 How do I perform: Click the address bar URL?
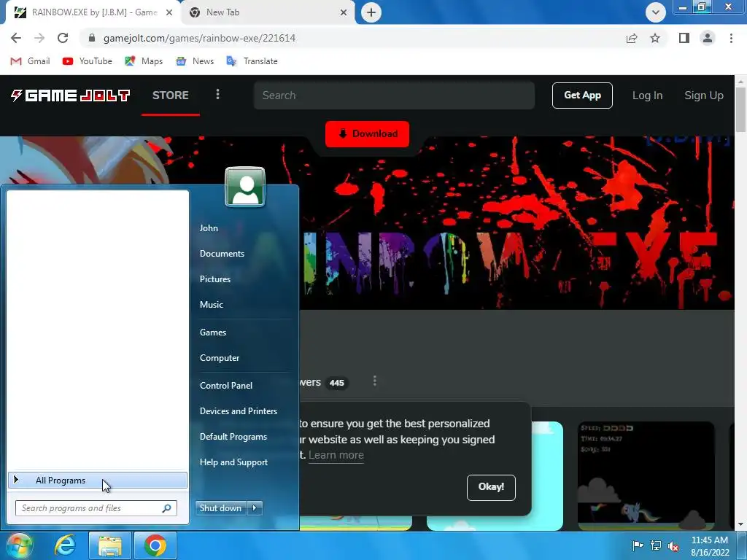(199, 38)
